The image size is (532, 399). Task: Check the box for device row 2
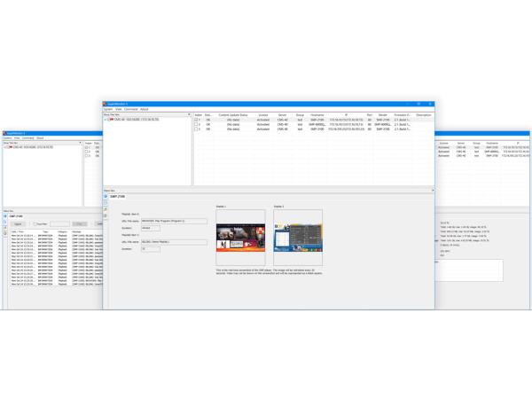click(196, 125)
